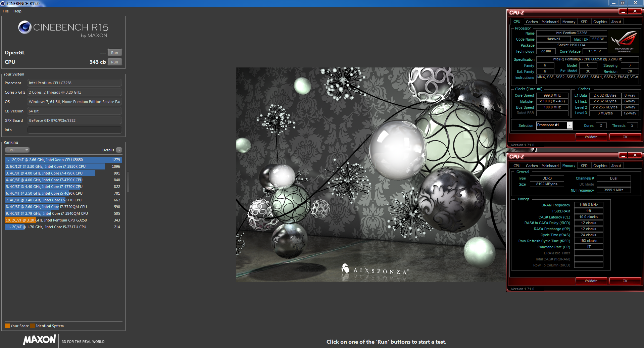Select About tab in lower CPU-Z window
Image resolution: width=644 pixels, height=348 pixels.
616,166
